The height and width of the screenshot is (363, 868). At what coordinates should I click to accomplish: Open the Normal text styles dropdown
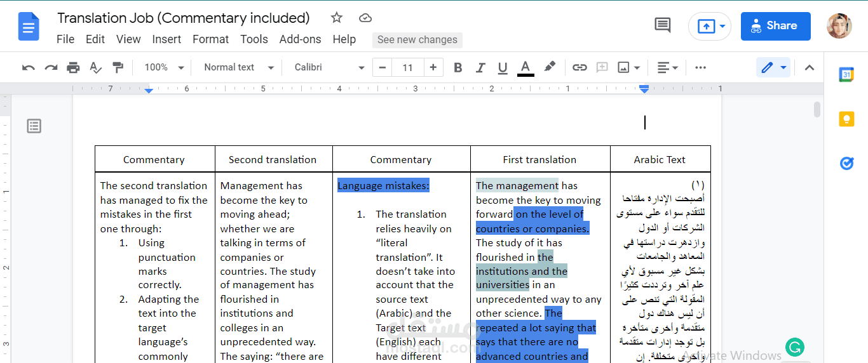238,67
